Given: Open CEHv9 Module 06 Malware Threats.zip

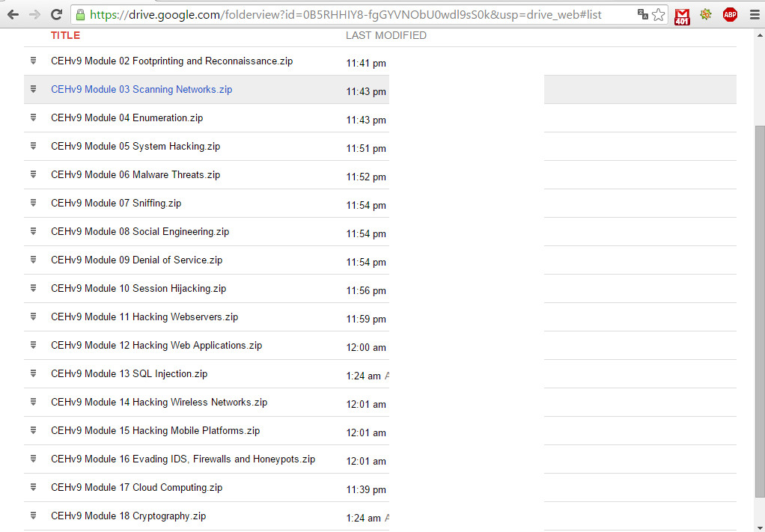Looking at the screenshot, I should (135, 174).
